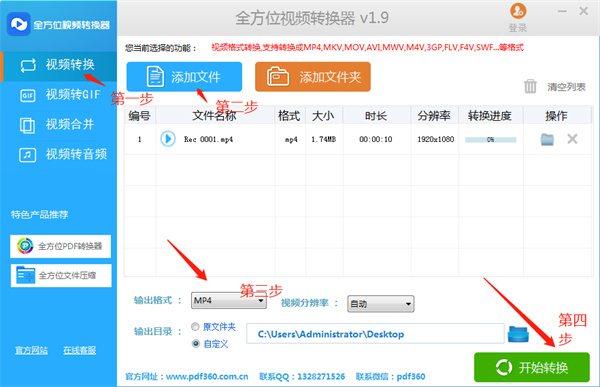Play the Rec 0001.mp4 preview
Viewport: 600px width, 387px height.
click(168, 139)
